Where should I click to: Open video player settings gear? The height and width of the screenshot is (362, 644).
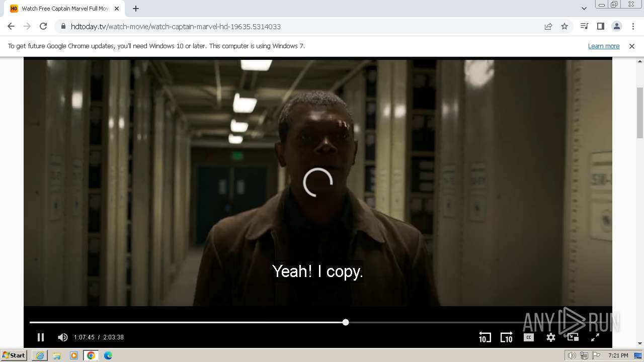click(x=551, y=337)
